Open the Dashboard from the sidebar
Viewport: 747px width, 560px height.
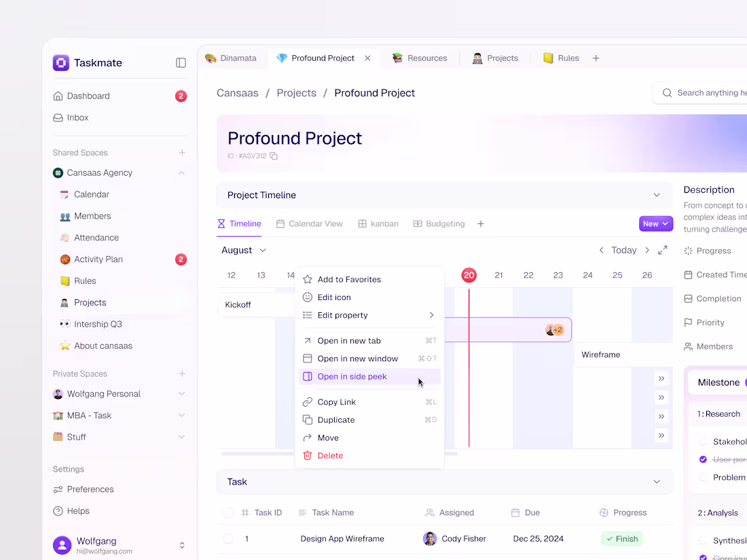coord(87,96)
